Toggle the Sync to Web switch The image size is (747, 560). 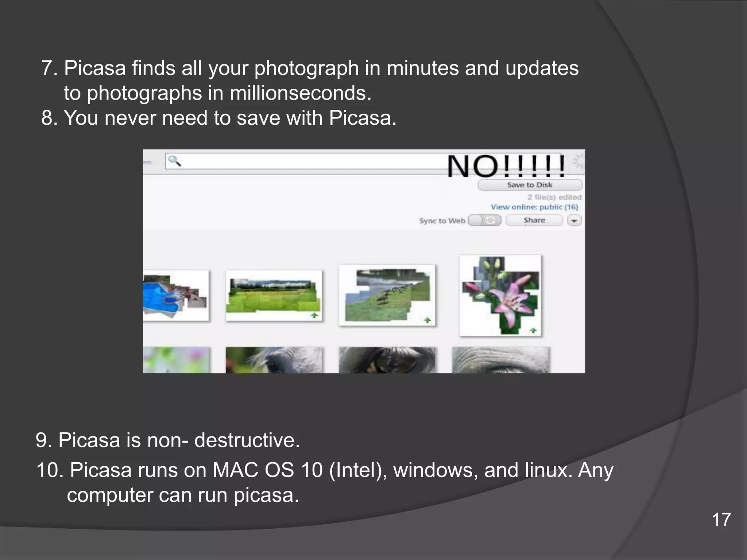click(x=485, y=220)
